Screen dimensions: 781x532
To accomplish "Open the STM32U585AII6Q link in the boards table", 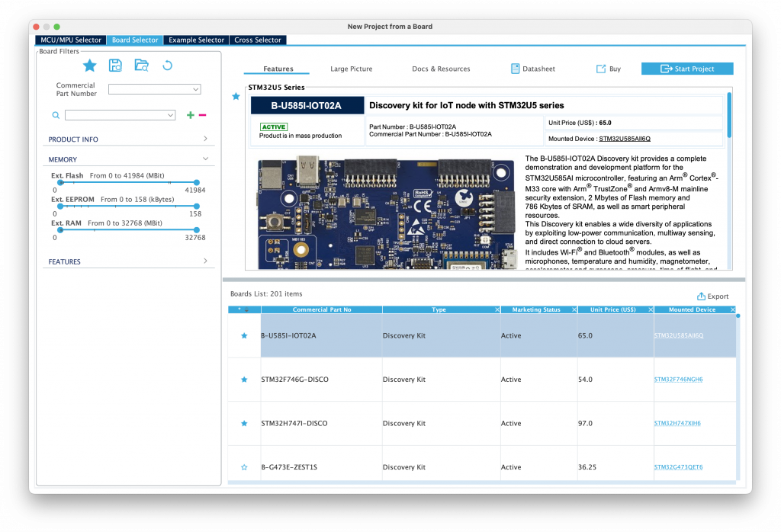I will (679, 335).
